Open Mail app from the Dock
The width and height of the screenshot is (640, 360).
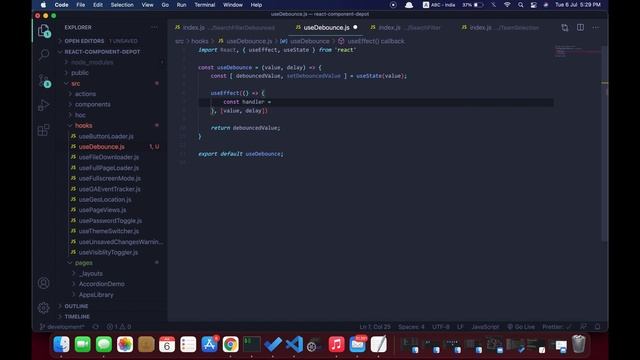(358, 344)
